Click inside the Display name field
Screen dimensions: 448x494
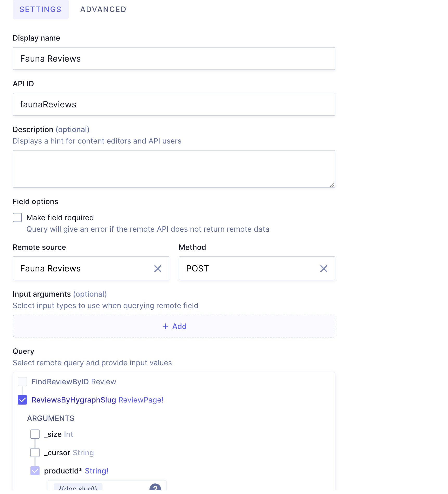pyautogui.click(x=174, y=58)
